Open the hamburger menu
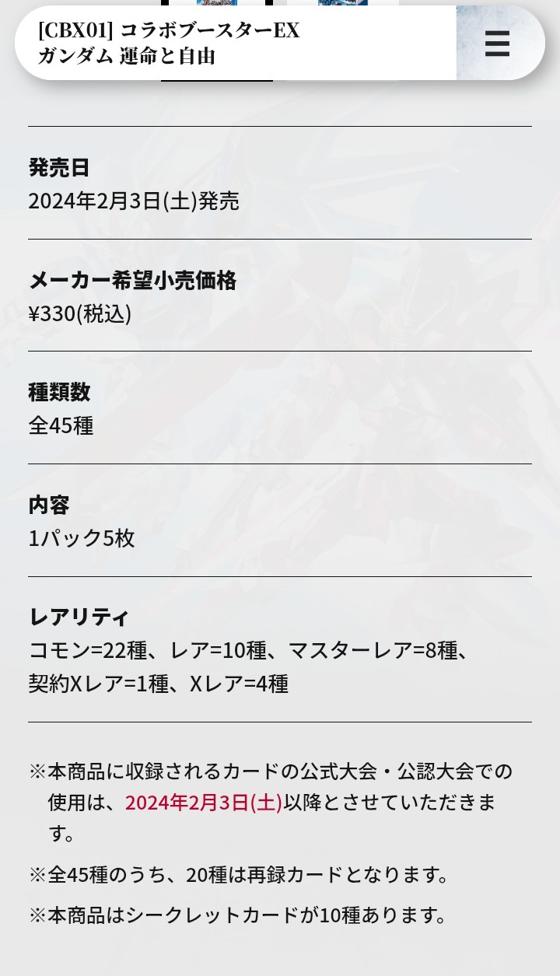Image resolution: width=560 pixels, height=976 pixels. pyautogui.click(x=497, y=44)
